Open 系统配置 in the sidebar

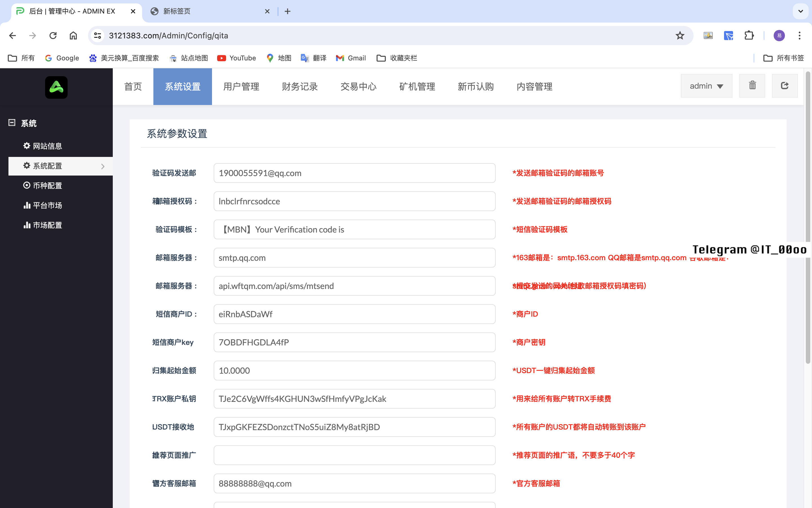[x=60, y=166]
